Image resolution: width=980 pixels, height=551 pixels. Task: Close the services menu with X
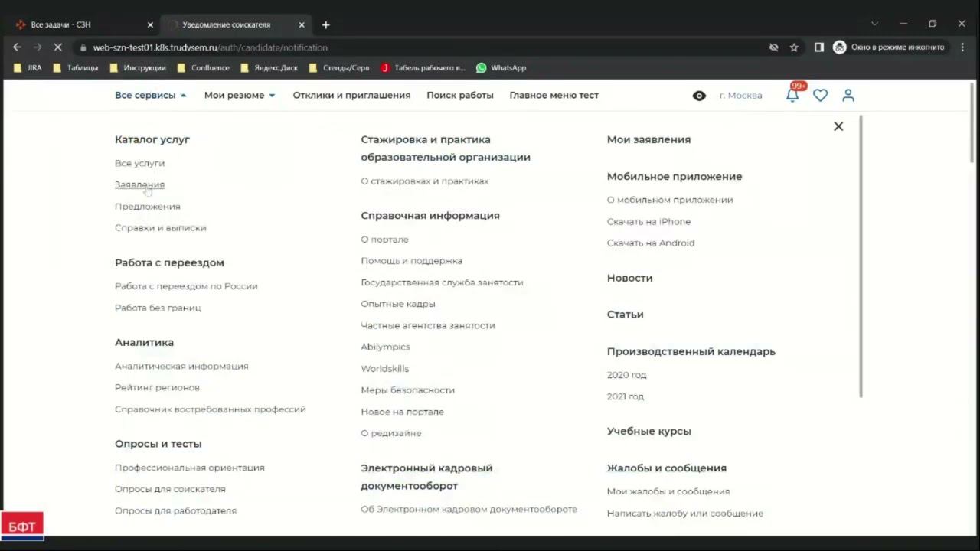click(838, 126)
